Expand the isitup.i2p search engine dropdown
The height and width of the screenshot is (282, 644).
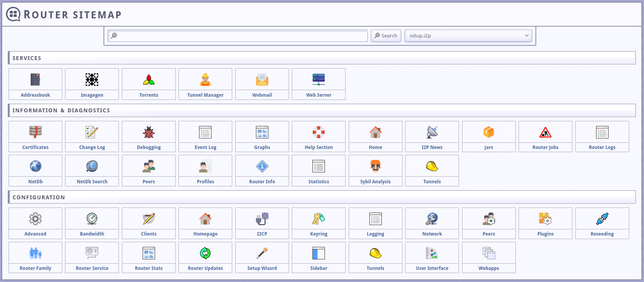point(468,35)
